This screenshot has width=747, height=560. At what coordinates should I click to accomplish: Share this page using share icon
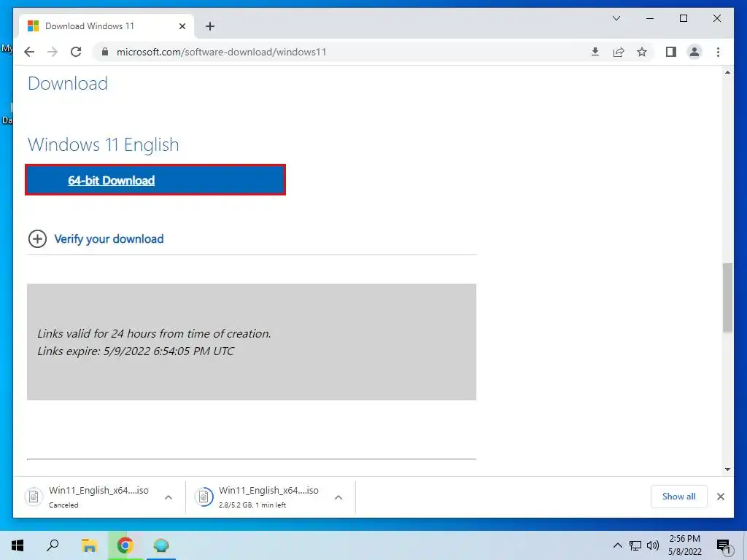(x=619, y=52)
